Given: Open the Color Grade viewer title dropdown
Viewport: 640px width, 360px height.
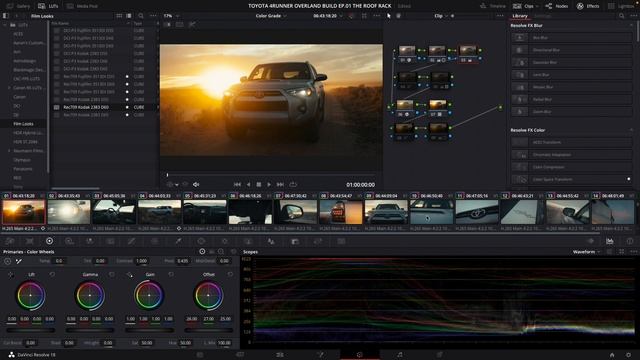Looking at the screenshot, I should pos(271,16).
